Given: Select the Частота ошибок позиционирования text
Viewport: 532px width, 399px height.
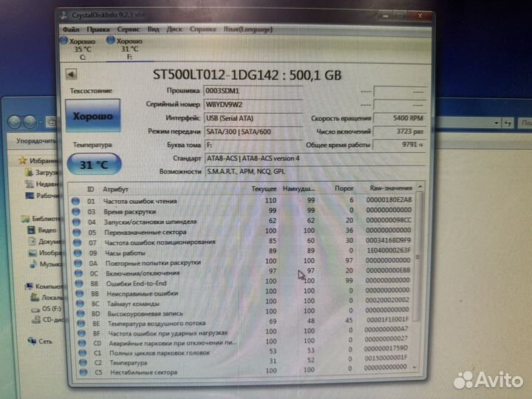Looking at the screenshot, I should click(x=160, y=242).
